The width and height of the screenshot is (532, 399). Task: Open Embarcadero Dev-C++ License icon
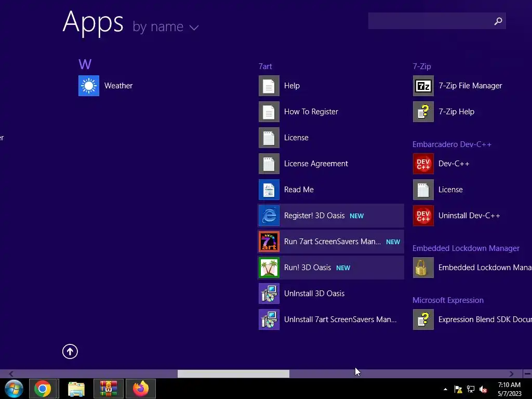click(x=423, y=189)
